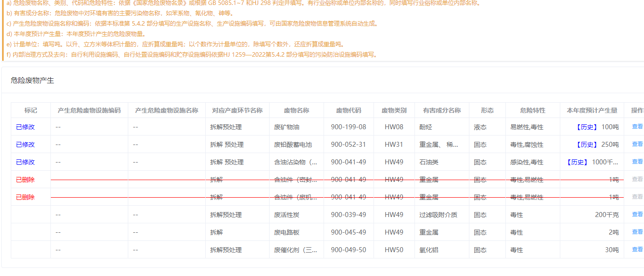Click the first 已删除 label
Image resolution: width=644 pixels, height=276 pixels.
(x=25, y=180)
